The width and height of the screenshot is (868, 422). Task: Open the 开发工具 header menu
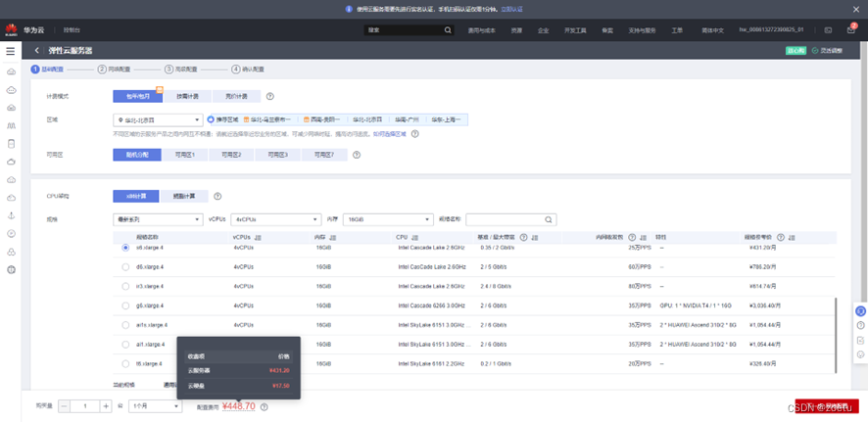[575, 30]
